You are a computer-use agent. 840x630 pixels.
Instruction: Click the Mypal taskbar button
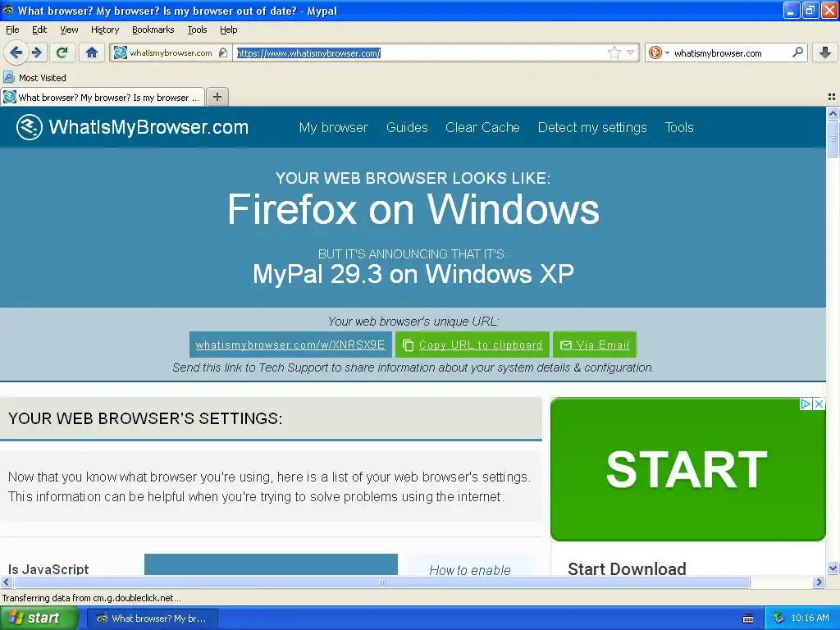click(152, 619)
